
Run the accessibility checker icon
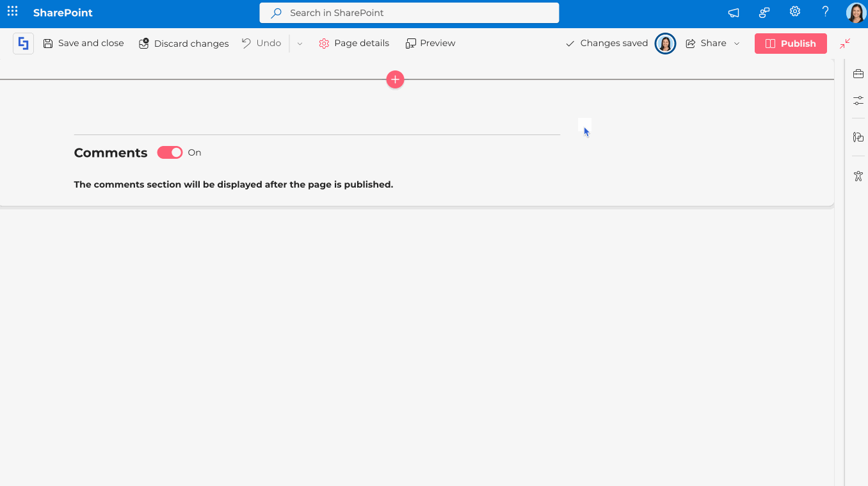[858, 175]
